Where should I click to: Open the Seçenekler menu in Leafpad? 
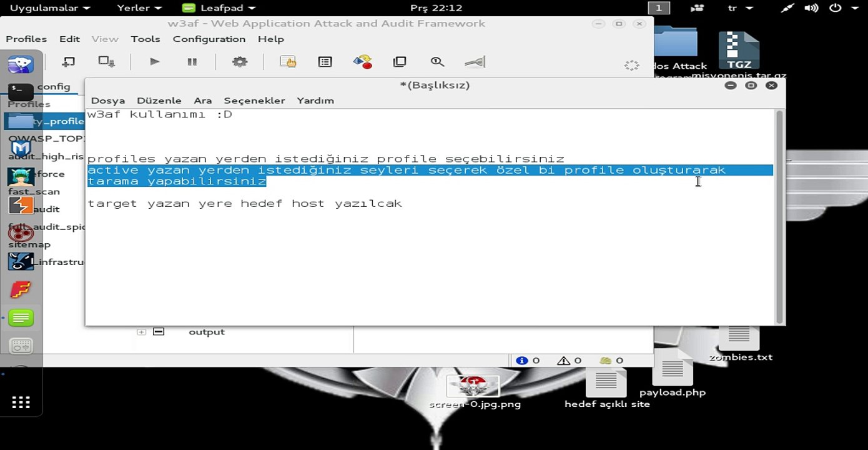[x=255, y=101]
